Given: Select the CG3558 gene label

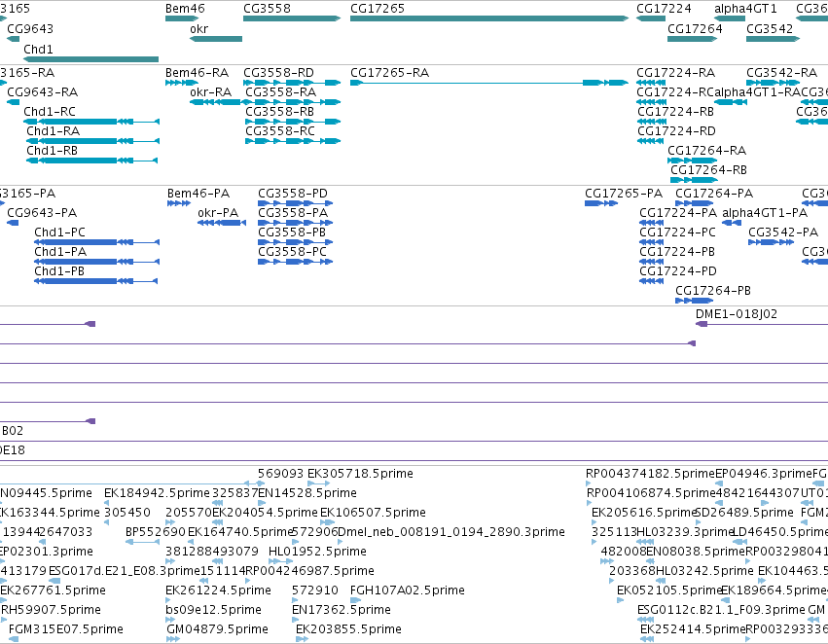Looking at the screenshot, I should [x=267, y=9].
